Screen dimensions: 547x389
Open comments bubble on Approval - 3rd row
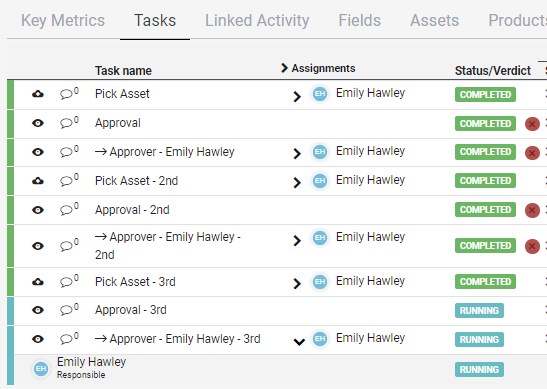pyautogui.click(x=69, y=309)
